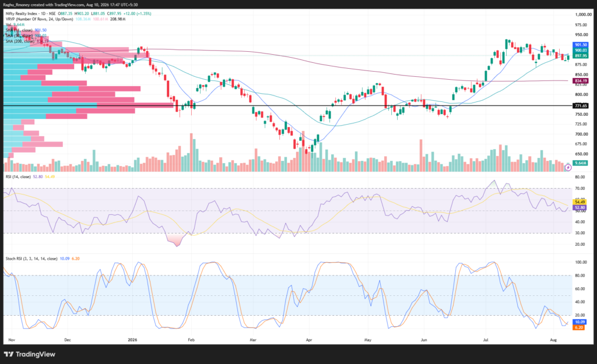The width and height of the screenshot is (597, 364).
Task: Click the 30.00 tick on the RSI axis
Action: pyautogui.click(x=580, y=233)
